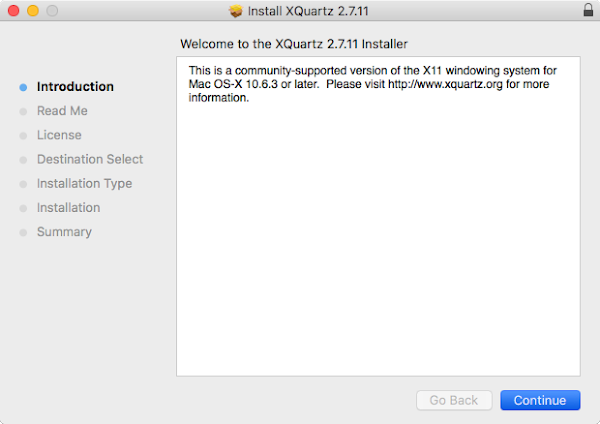Close the installer window with red button
Screen dimensions: 600x424
tap(13, 10)
